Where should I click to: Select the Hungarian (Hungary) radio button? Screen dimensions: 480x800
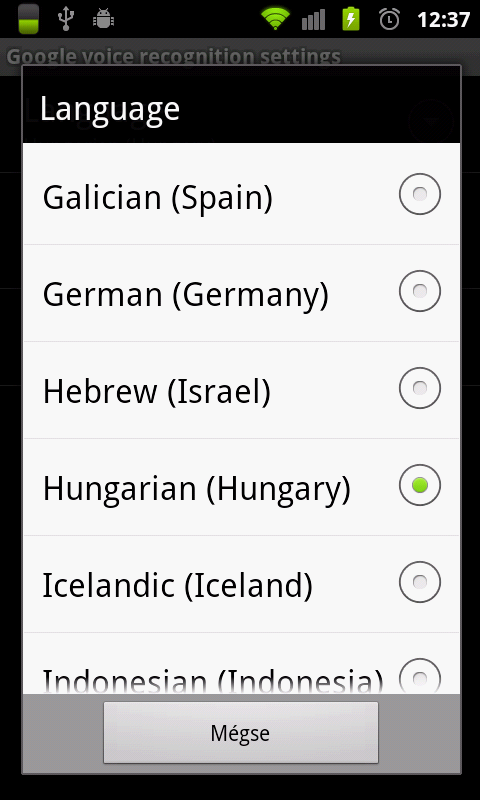[420, 485]
